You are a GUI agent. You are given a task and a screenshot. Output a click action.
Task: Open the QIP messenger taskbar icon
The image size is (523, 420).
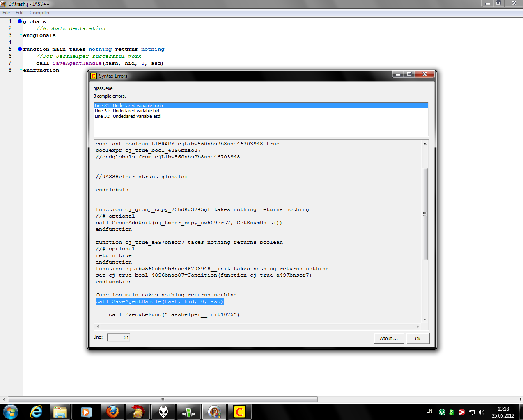188,412
